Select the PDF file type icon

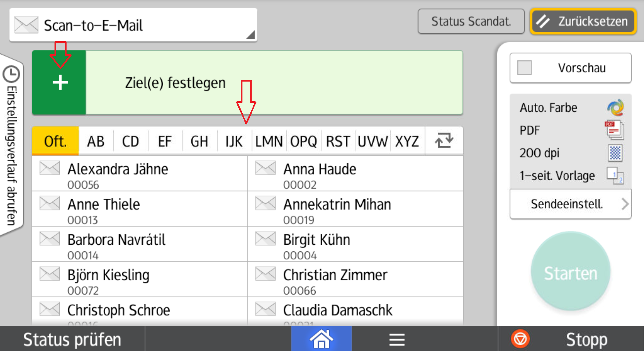pyautogui.click(x=615, y=130)
